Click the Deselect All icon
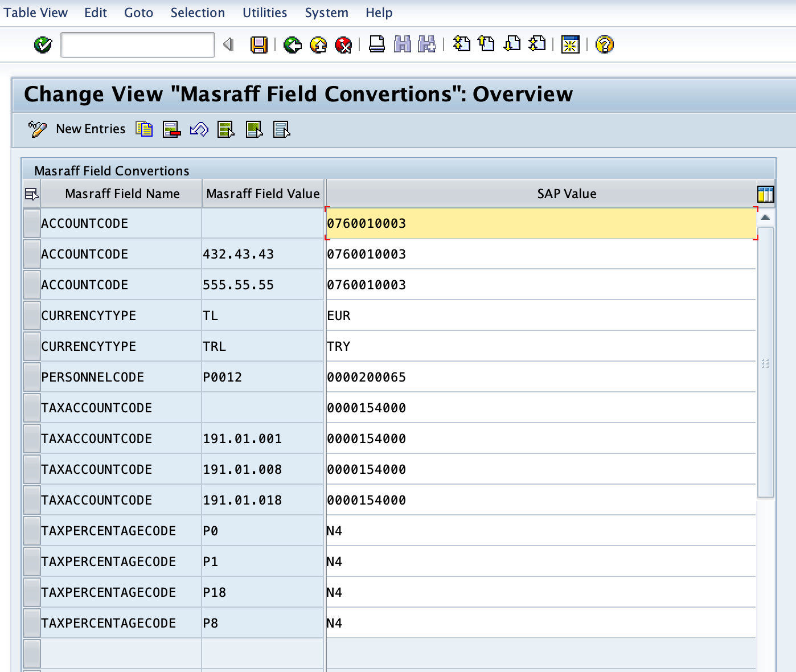Viewport: 796px width, 672px height. point(282,129)
